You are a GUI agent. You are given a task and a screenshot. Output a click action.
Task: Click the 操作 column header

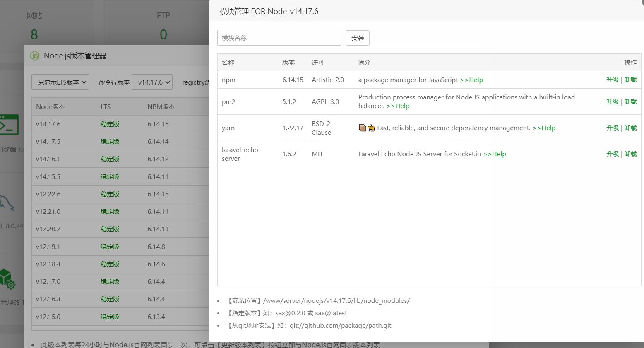pos(630,63)
